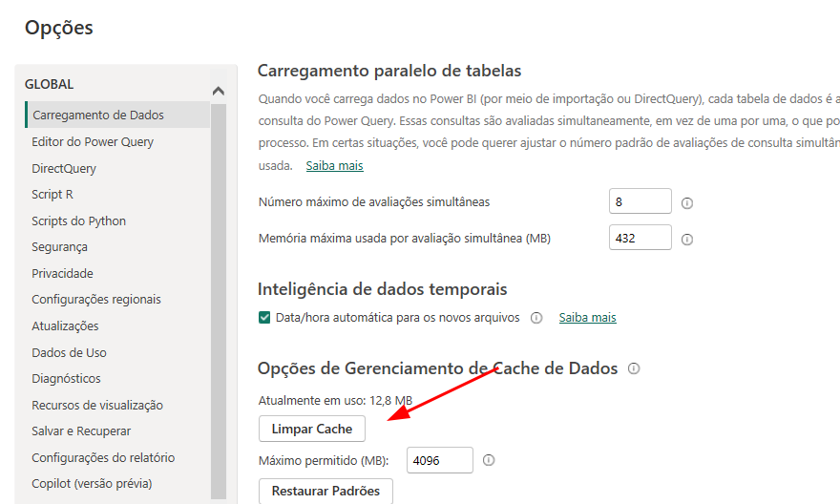840x504 pixels.
Task: Open DirectQuery settings
Action: (x=64, y=169)
